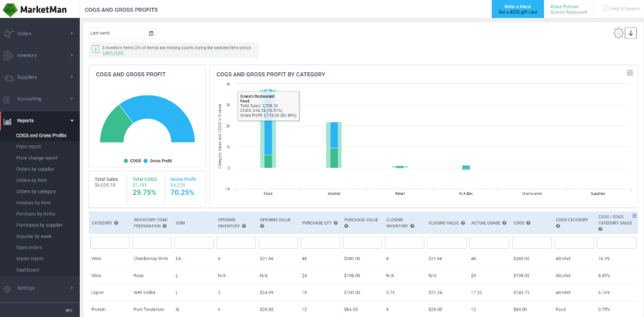The width and height of the screenshot is (644, 317).
Task: Click the Learn more link
Action: point(113,53)
